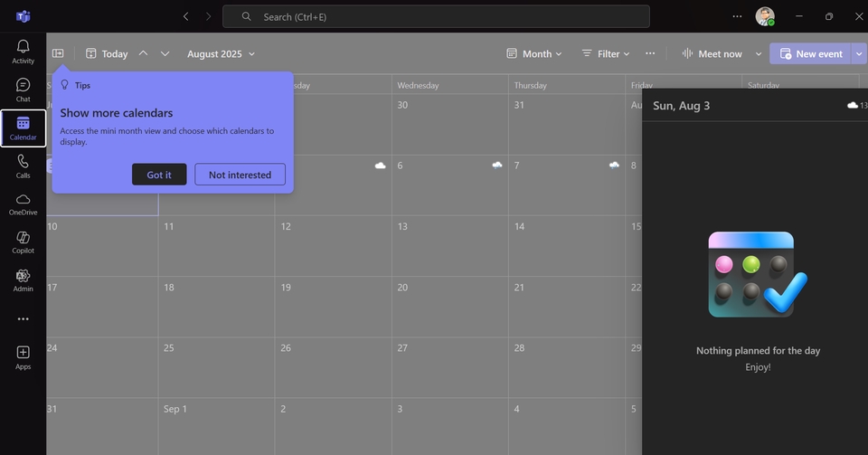Go to Calls in the sidebar

(23, 166)
